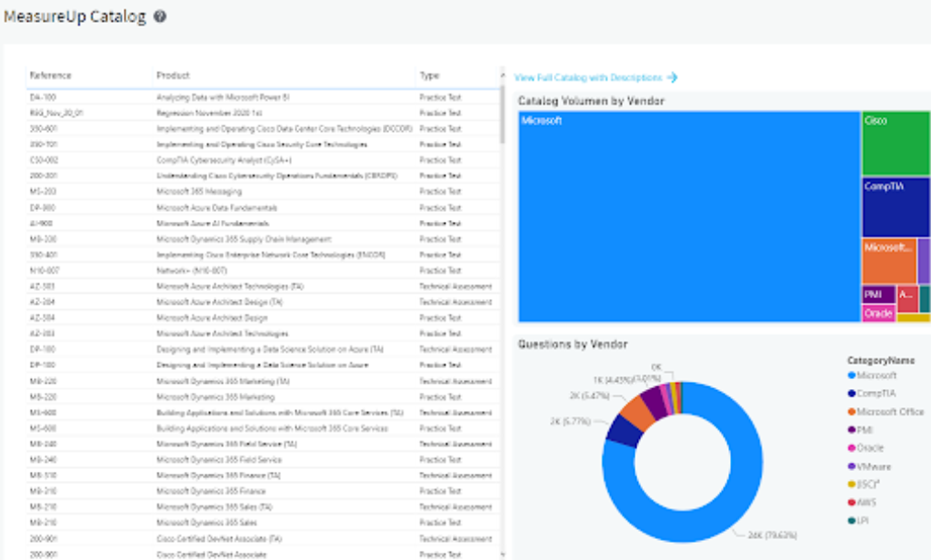Viewport: 931px width, 560px height.
Task: Select the Cisco Security Core Technologies row
Action: point(263,145)
